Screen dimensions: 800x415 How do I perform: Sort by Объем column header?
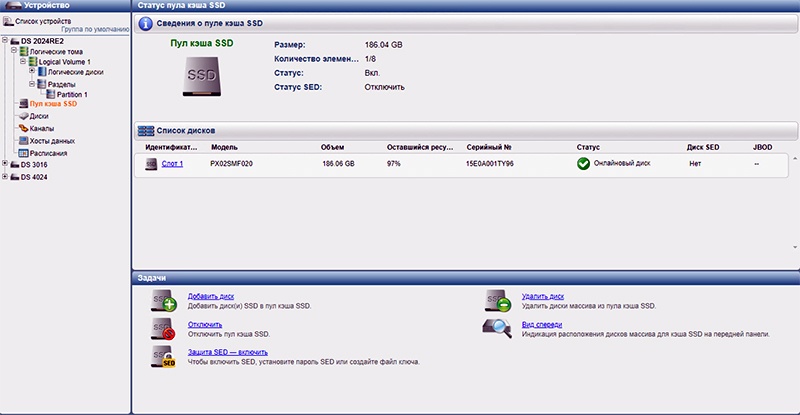(x=333, y=147)
